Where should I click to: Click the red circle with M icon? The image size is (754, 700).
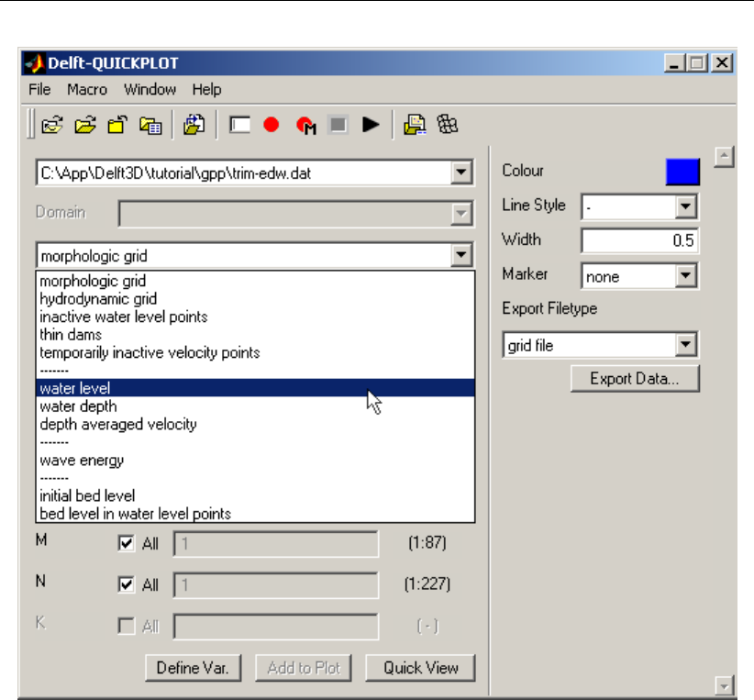[305, 126]
